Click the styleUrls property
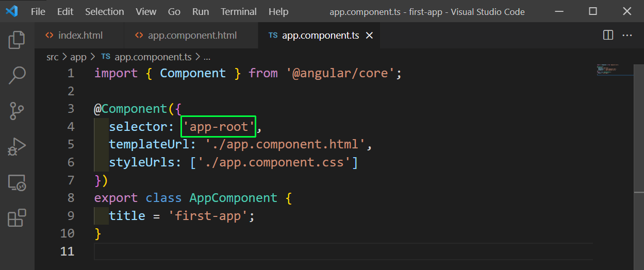The width and height of the screenshot is (644, 270). coord(142,162)
